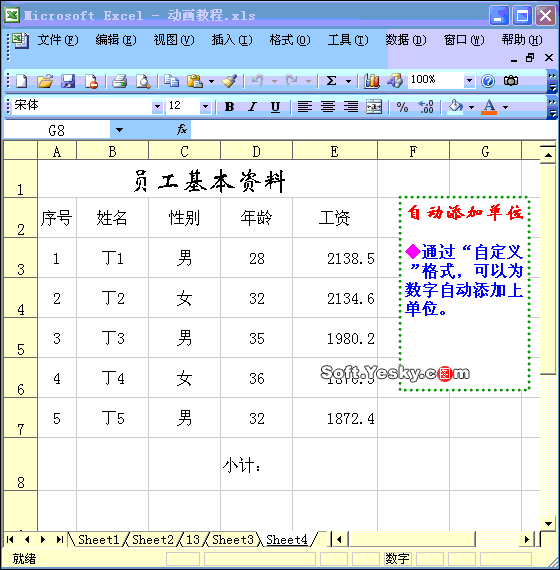560x570 pixels.
Task: Switch to the Sheet3 tab
Action: (x=233, y=539)
